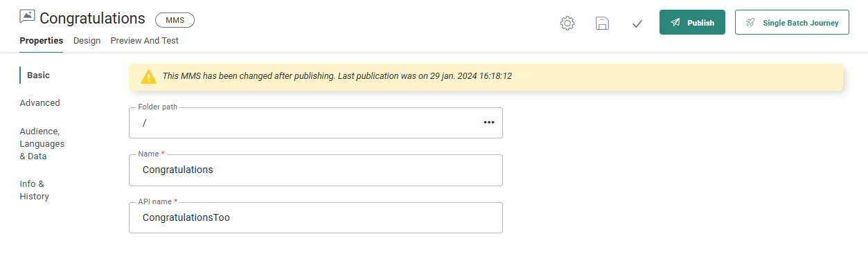Open the settings gear icon
This screenshot has height=279, width=868.
567,23
